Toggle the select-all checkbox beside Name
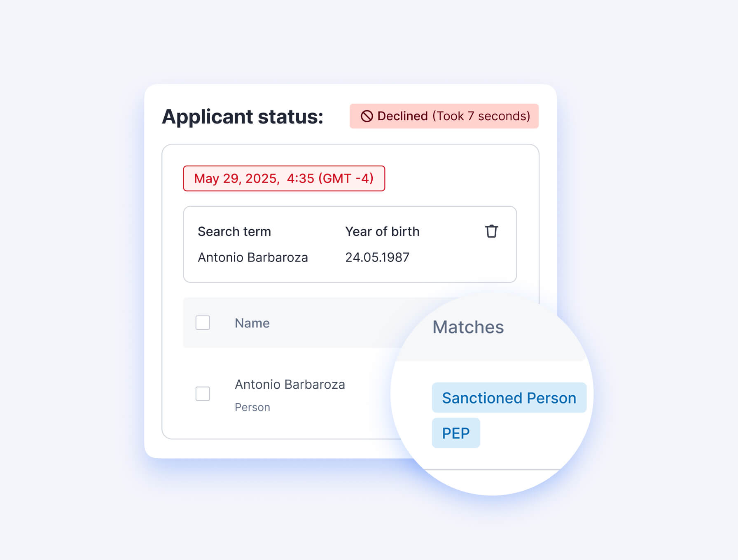Screen dimensions: 738x560 pos(203,323)
